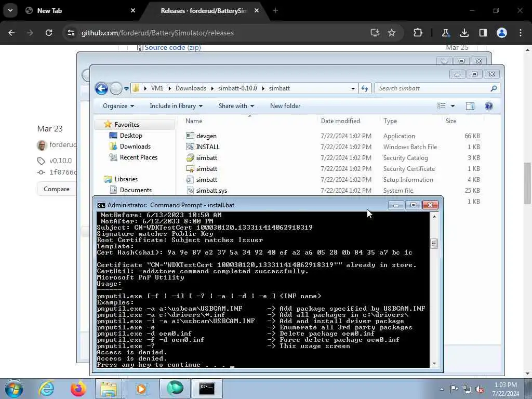Click Command Prompt title bar system icon
Viewport: 532px width, 399px height.
[101, 205]
